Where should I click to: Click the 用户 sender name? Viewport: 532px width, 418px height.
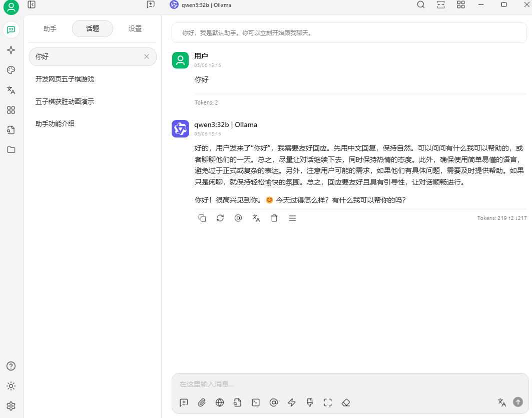pos(201,56)
